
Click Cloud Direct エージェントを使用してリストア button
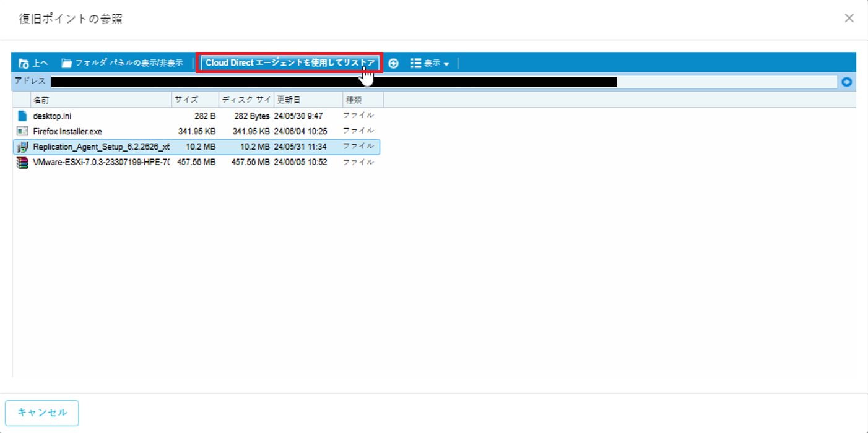290,63
